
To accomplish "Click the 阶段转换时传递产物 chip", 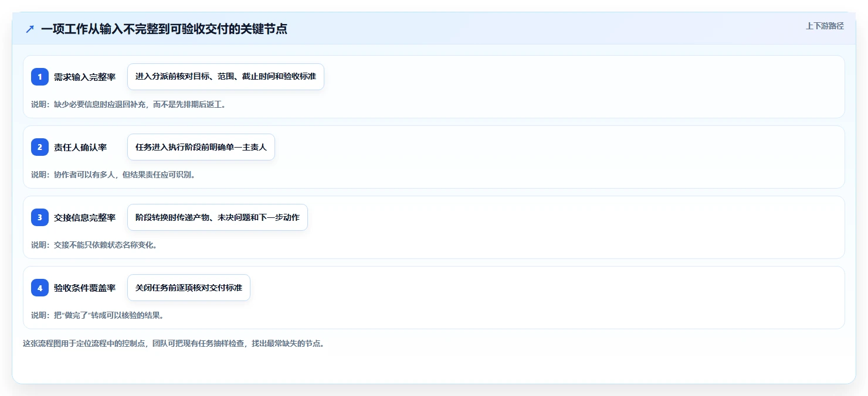I will (x=218, y=217).
